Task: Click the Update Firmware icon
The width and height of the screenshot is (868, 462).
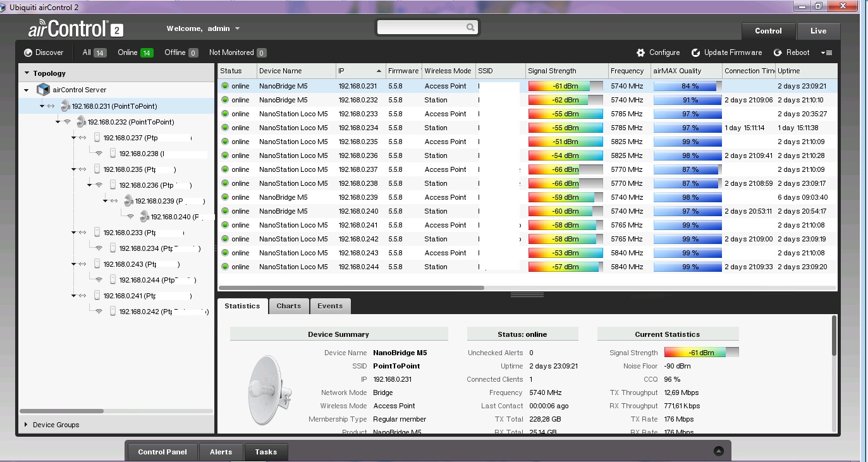Action: coord(696,53)
